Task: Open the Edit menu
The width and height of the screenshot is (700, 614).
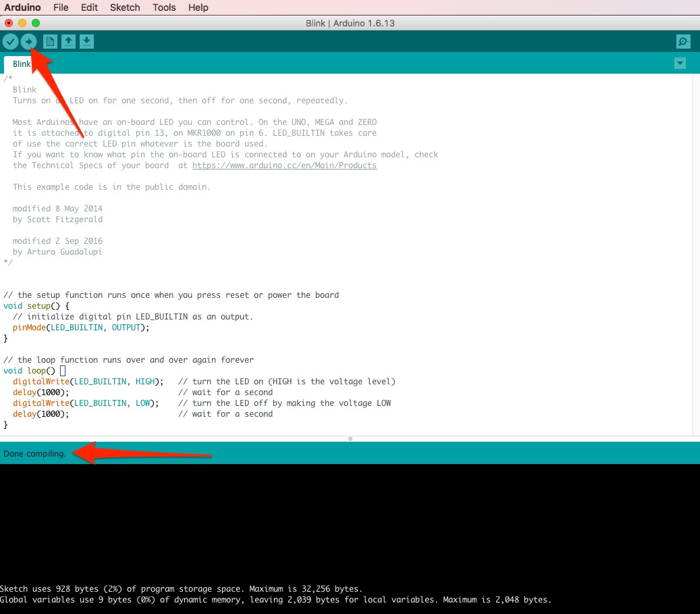Action: [x=89, y=7]
